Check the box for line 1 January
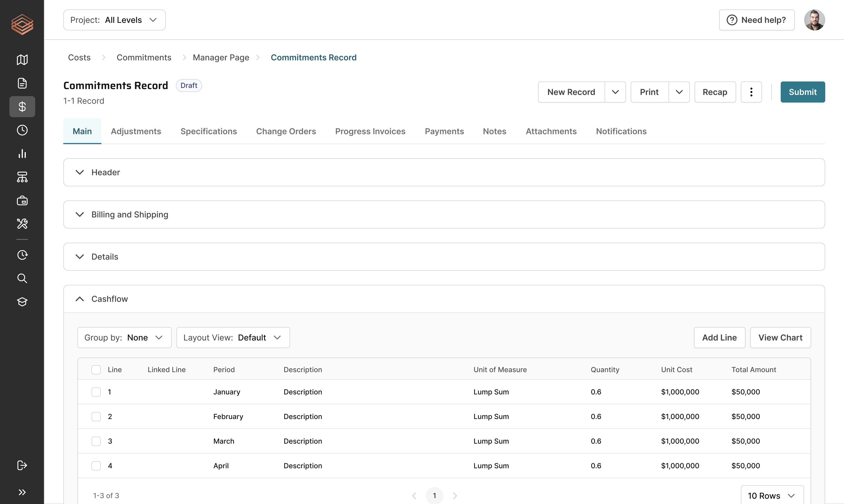The height and width of the screenshot is (504, 844). tap(96, 392)
